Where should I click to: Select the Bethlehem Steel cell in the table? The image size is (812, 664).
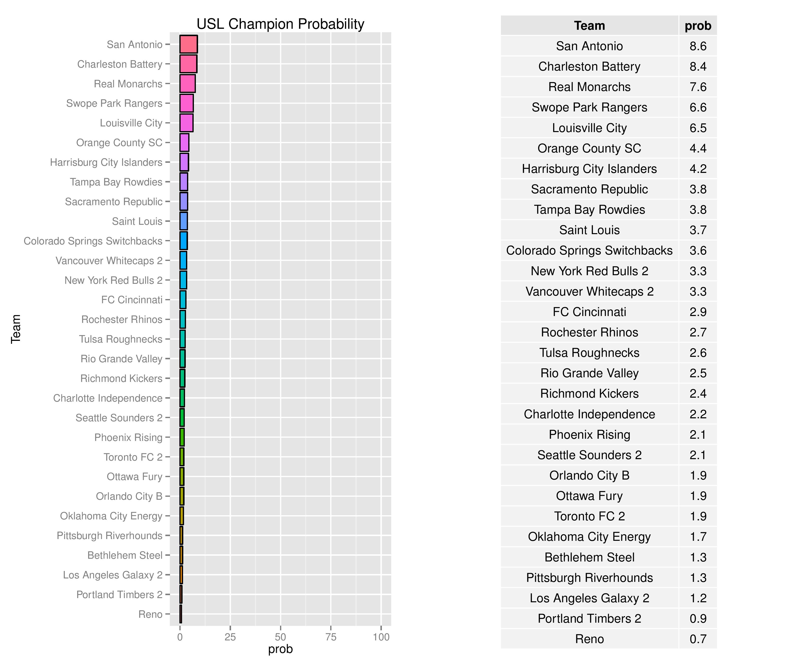(x=589, y=557)
